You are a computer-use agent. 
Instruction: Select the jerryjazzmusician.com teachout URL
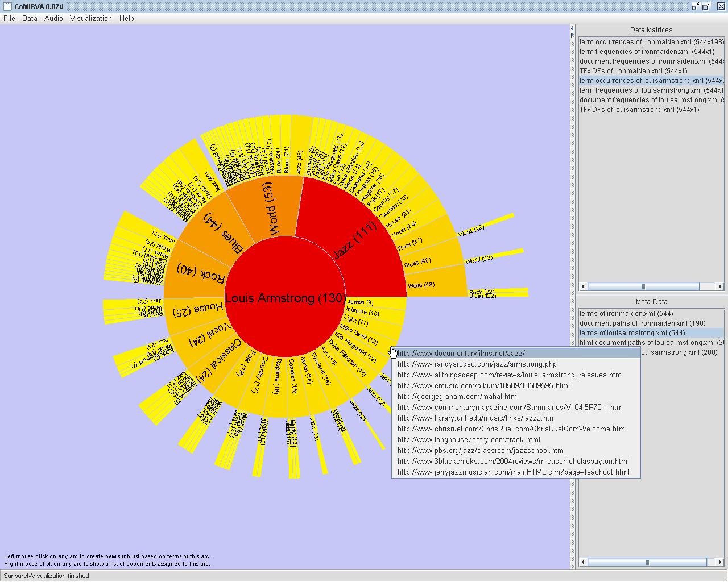tap(516, 472)
